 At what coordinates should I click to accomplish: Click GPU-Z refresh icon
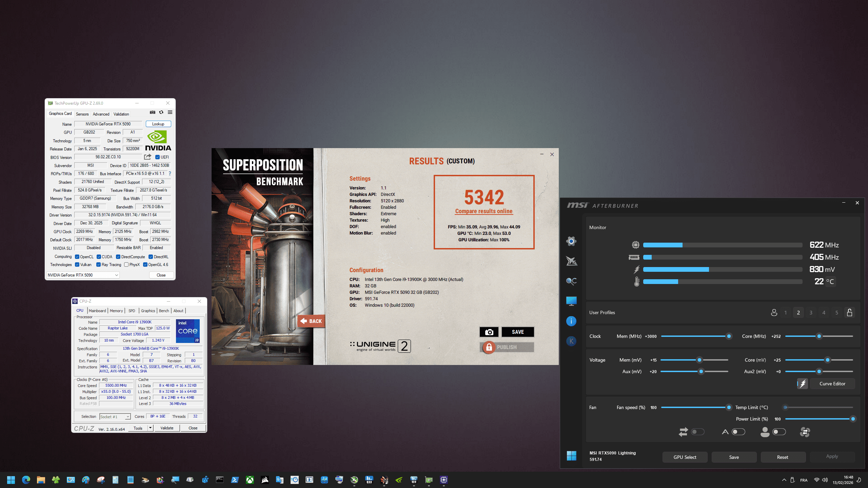click(161, 113)
